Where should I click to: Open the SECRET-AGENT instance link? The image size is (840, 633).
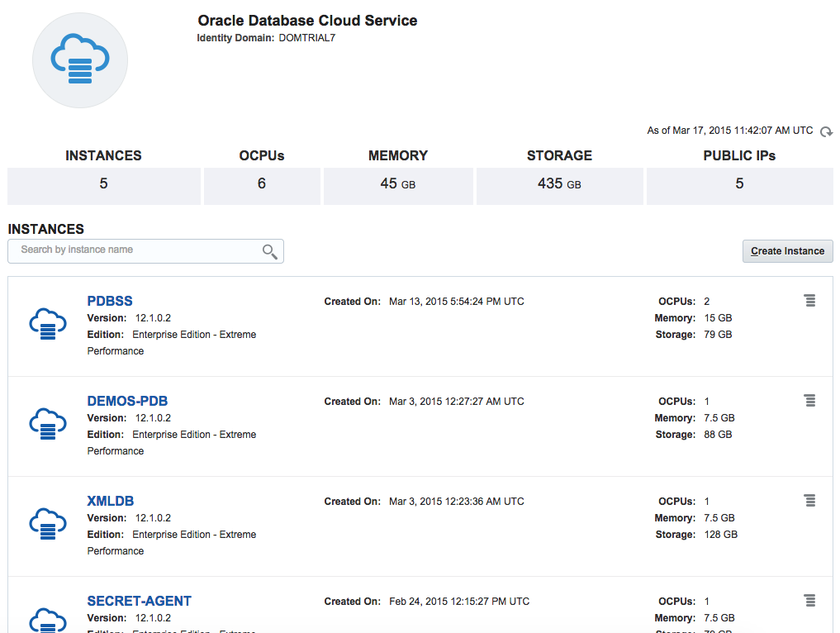pyautogui.click(x=139, y=602)
